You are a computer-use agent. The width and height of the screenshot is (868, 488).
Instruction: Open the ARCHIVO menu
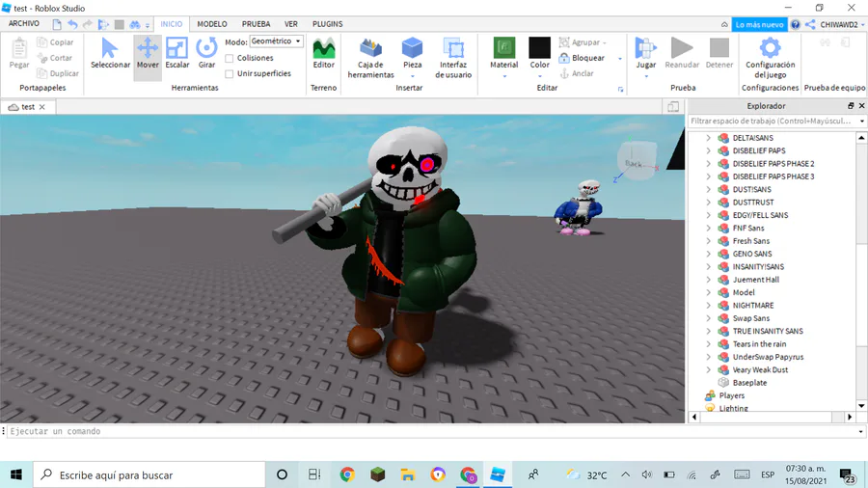(24, 24)
